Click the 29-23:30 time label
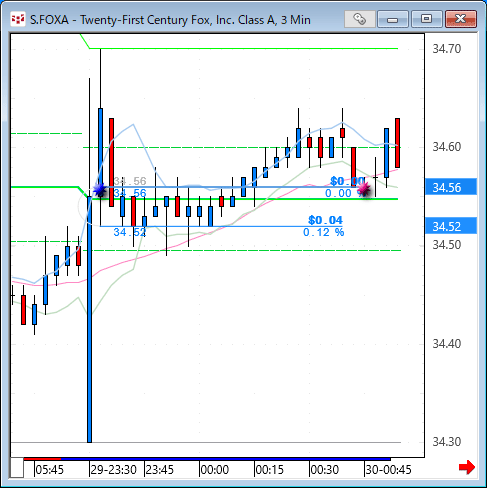 tap(113, 470)
